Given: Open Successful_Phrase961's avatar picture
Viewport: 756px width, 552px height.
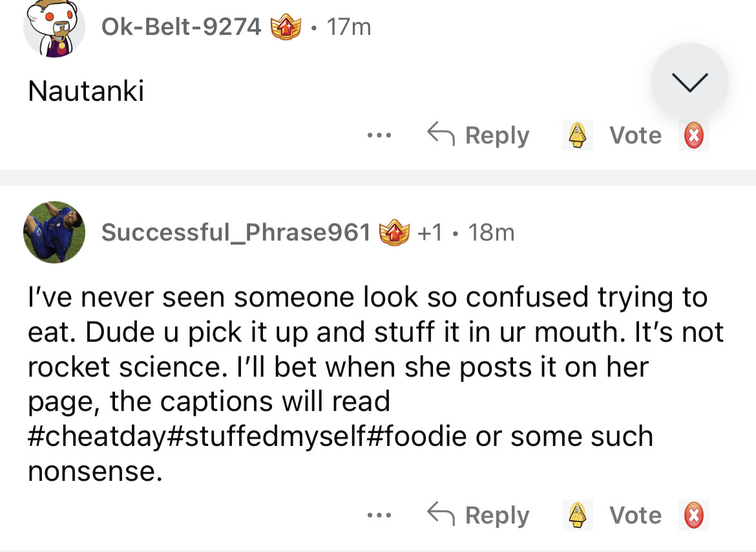Looking at the screenshot, I should 54,231.
